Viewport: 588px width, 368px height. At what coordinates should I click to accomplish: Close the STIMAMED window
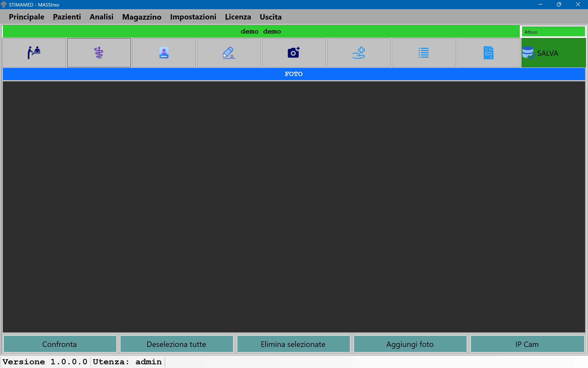pyautogui.click(x=578, y=4)
